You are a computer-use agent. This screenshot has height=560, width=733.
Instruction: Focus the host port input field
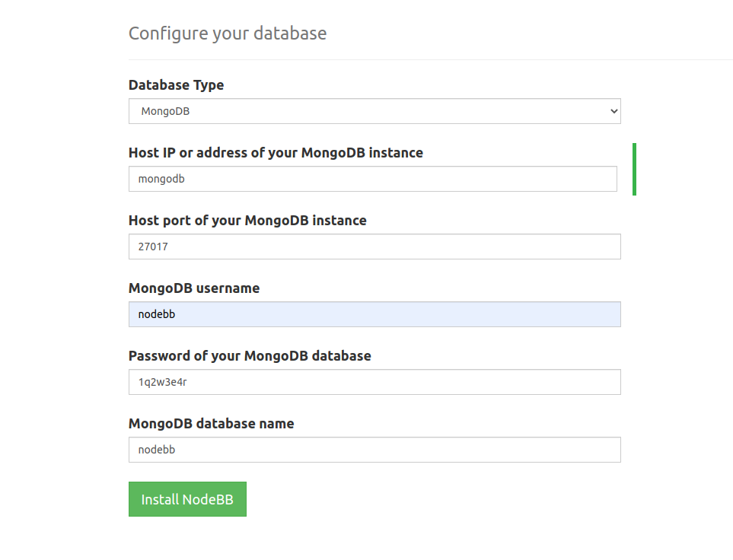pyautogui.click(x=374, y=247)
